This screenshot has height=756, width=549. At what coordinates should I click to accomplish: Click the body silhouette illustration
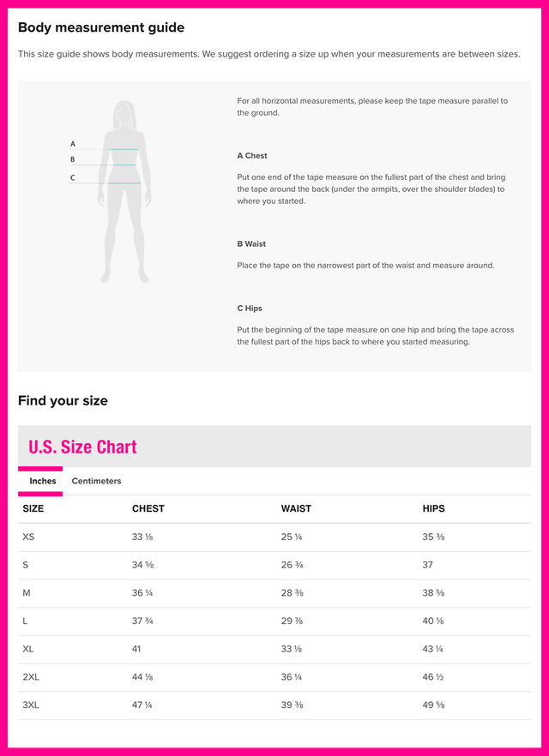tap(124, 191)
